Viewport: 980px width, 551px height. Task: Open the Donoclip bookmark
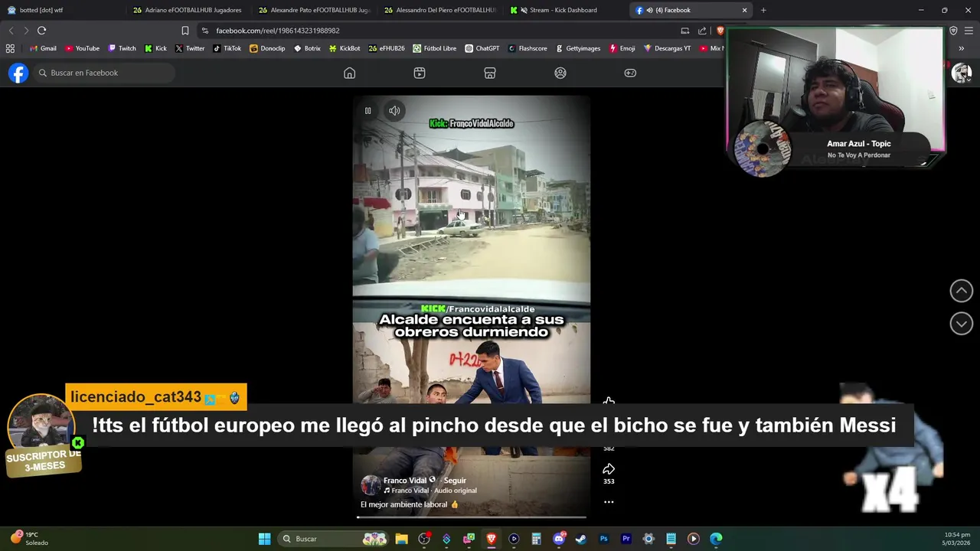(x=267, y=48)
